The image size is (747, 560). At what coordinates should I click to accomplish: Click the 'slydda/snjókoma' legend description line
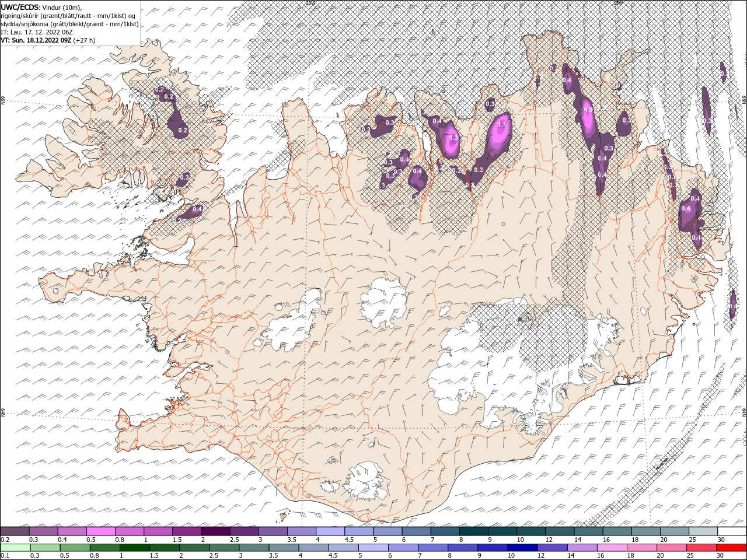click(x=70, y=24)
